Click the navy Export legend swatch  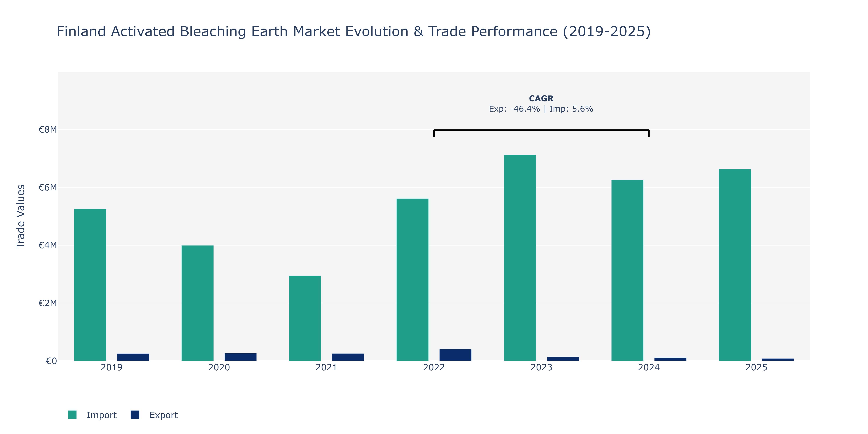click(135, 415)
